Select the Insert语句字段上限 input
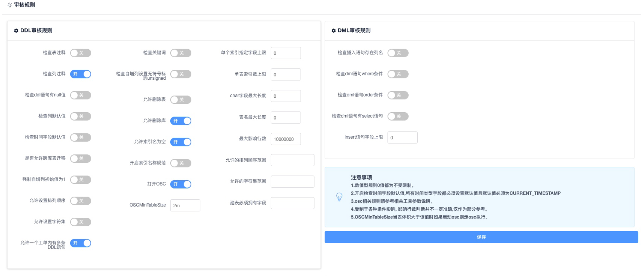644x276 pixels. click(x=402, y=137)
